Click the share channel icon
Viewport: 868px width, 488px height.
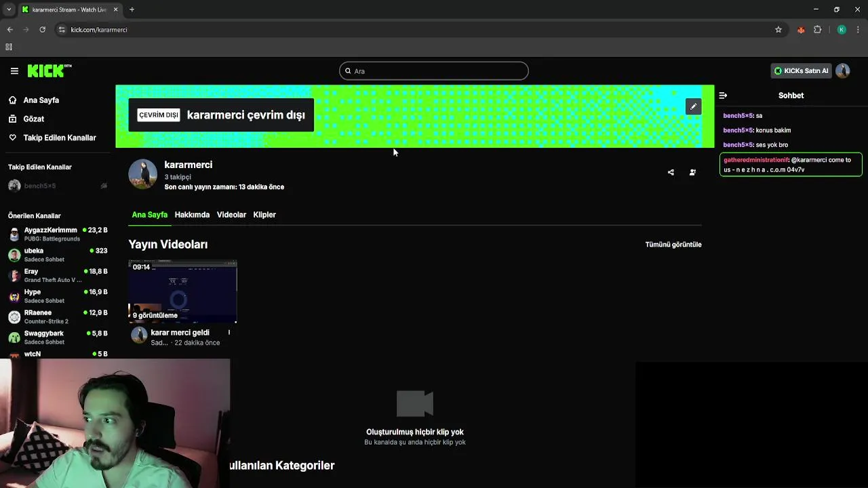pos(671,172)
